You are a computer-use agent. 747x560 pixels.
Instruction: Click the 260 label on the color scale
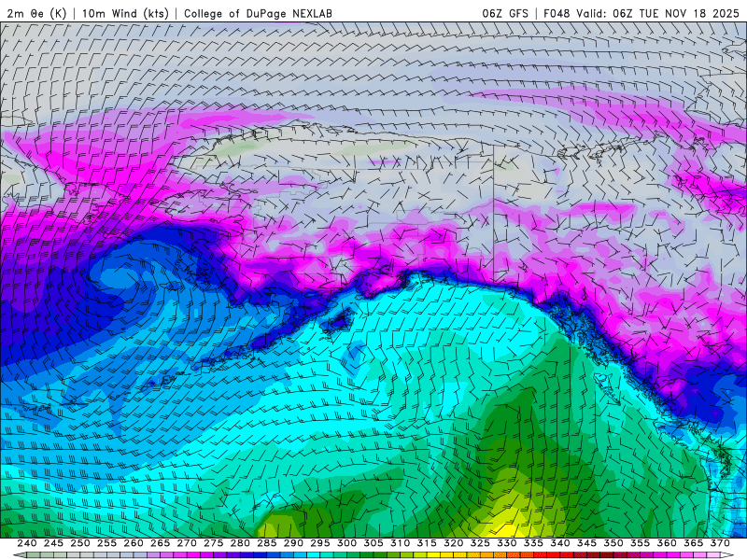click(x=134, y=543)
